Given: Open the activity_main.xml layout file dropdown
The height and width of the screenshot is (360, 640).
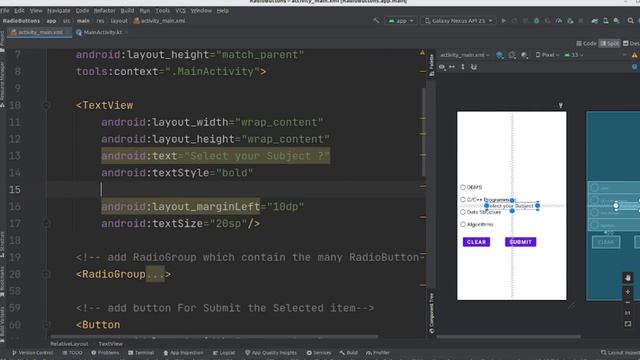Looking at the screenshot, I should (x=464, y=55).
